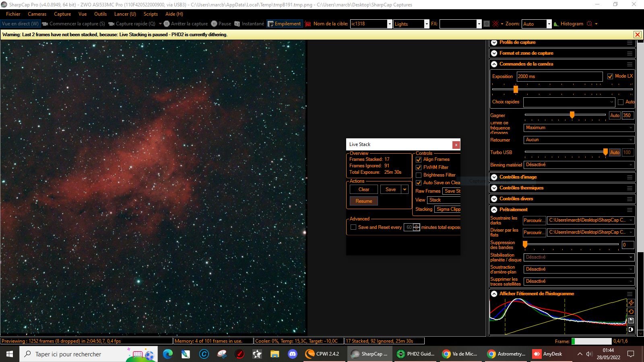Toggle the Auto button for Turbo USB
This screenshot has width=644, height=362.
click(615, 152)
